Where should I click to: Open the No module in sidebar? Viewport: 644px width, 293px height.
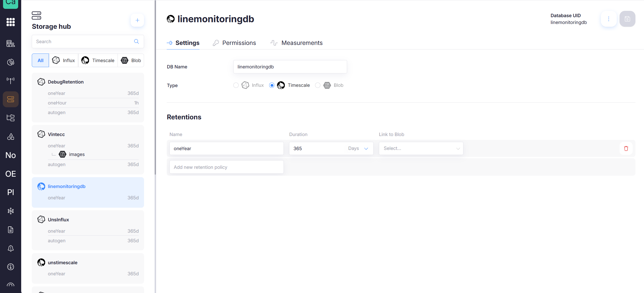[11, 155]
